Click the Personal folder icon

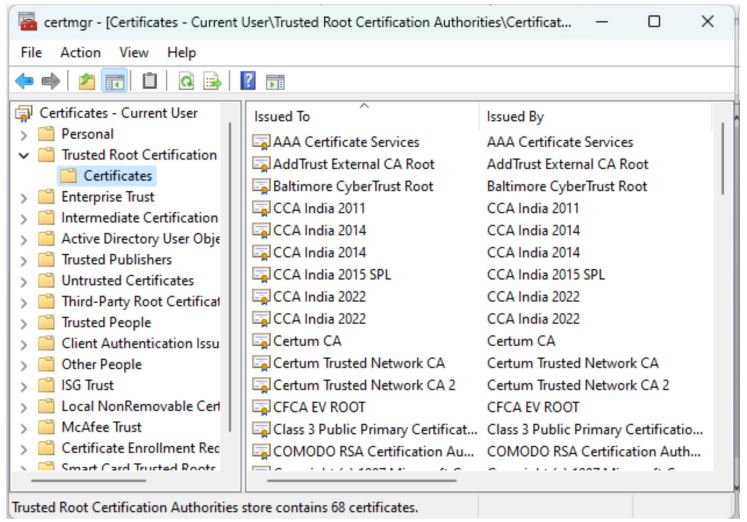click(x=46, y=134)
